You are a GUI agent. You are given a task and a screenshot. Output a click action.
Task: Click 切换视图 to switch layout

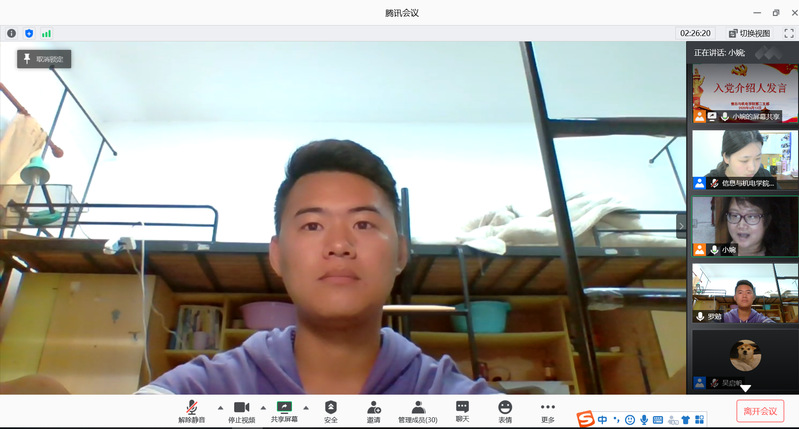[x=748, y=33]
